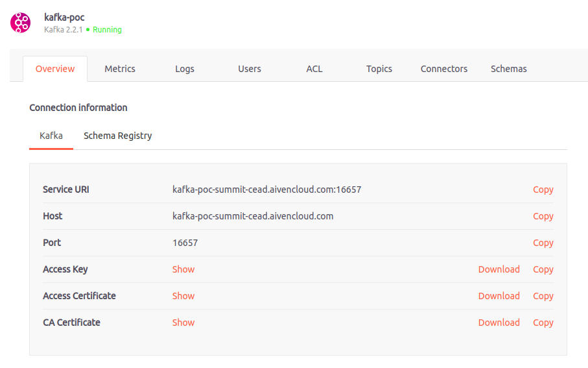Switch to Schema Registry connection sub-tab
This screenshot has height=368, width=588.
118,136
